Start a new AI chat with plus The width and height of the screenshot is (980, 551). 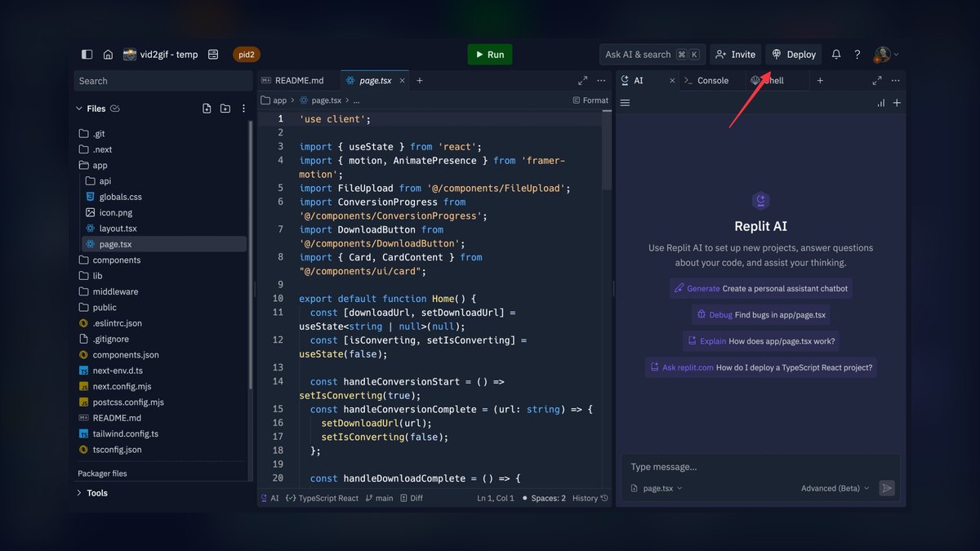click(x=897, y=103)
